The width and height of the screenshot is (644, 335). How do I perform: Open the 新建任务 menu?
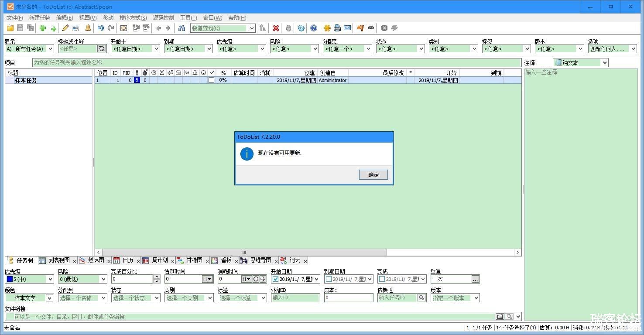pos(40,18)
